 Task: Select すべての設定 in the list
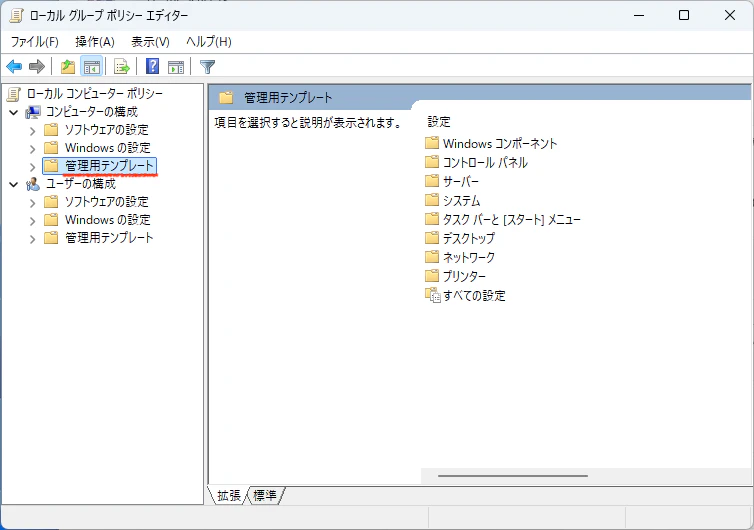coord(474,295)
